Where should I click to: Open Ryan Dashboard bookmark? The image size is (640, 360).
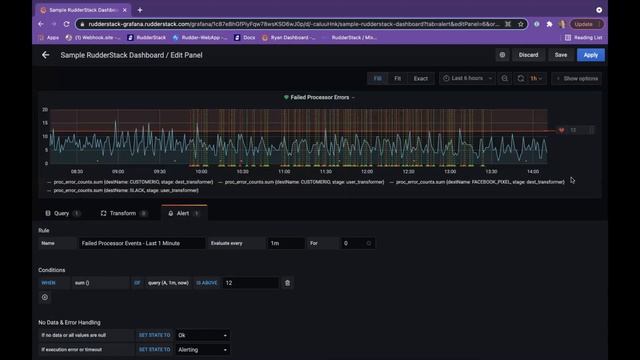point(289,38)
